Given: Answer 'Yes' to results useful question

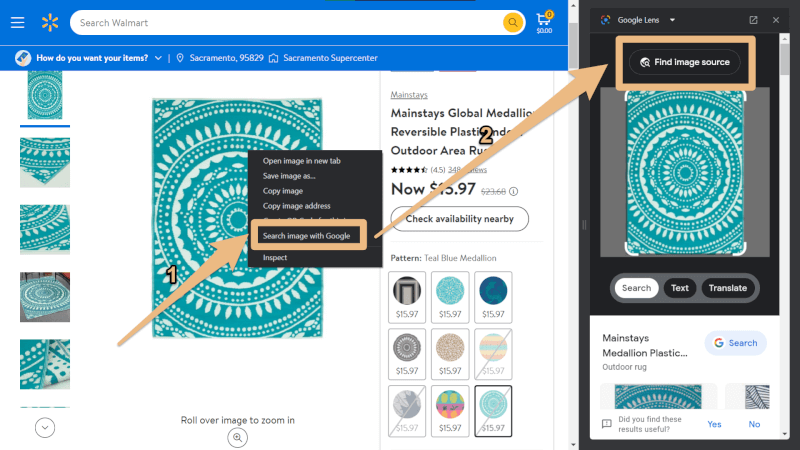Looking at the screenshot, I should click(714, 424).
